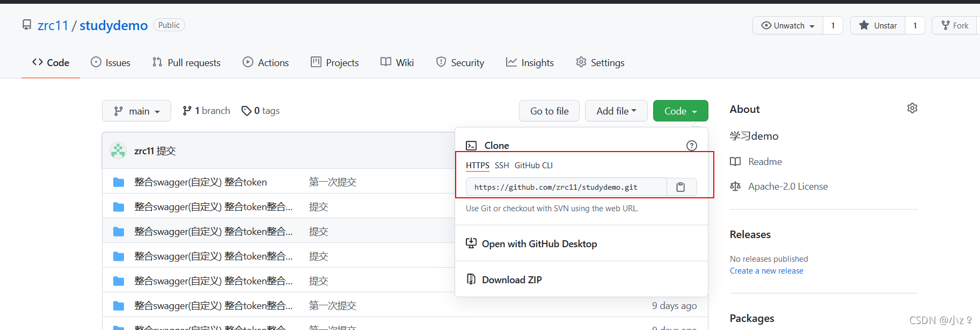
Task: Open the Projects tab
Action: (335, 62)
